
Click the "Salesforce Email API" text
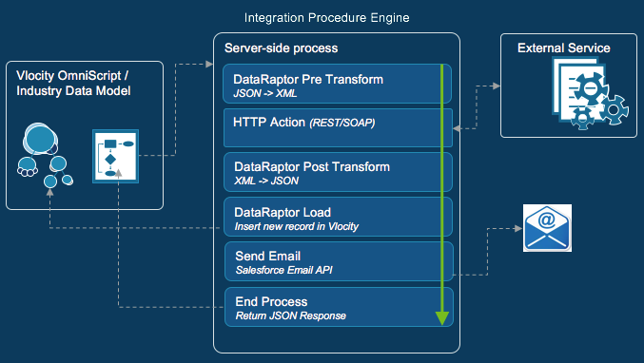tap(283, 270)
